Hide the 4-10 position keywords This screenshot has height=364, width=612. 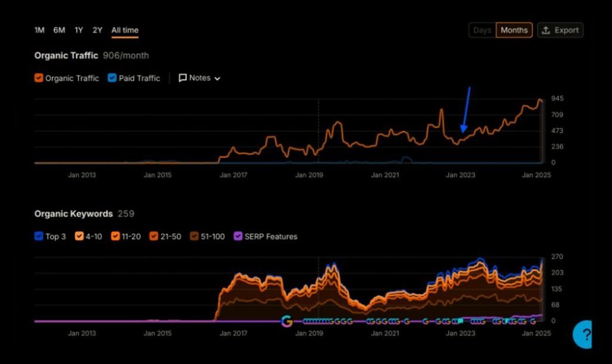click(79, 236)
